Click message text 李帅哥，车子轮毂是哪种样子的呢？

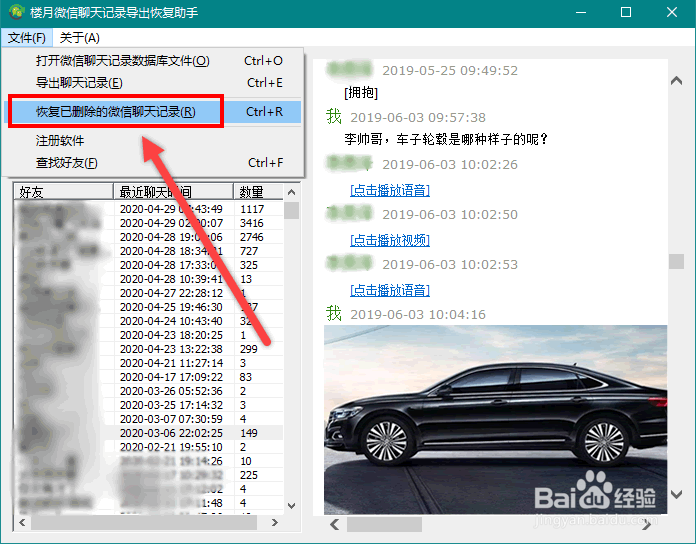(446, 140)
